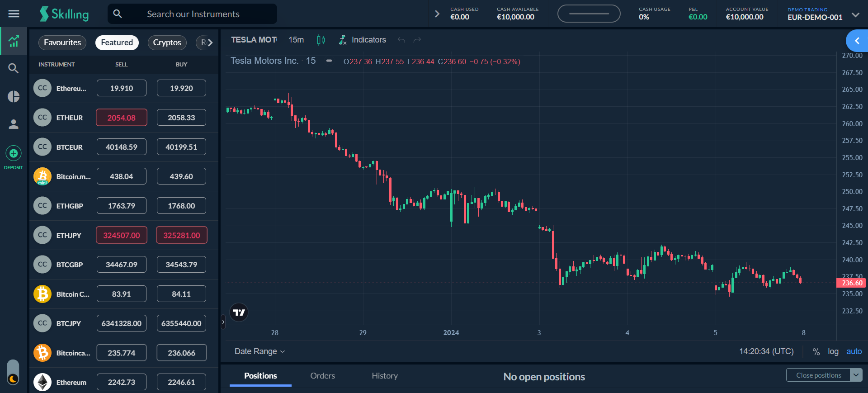Show more instrument category filters arrow

click(210, 43)
